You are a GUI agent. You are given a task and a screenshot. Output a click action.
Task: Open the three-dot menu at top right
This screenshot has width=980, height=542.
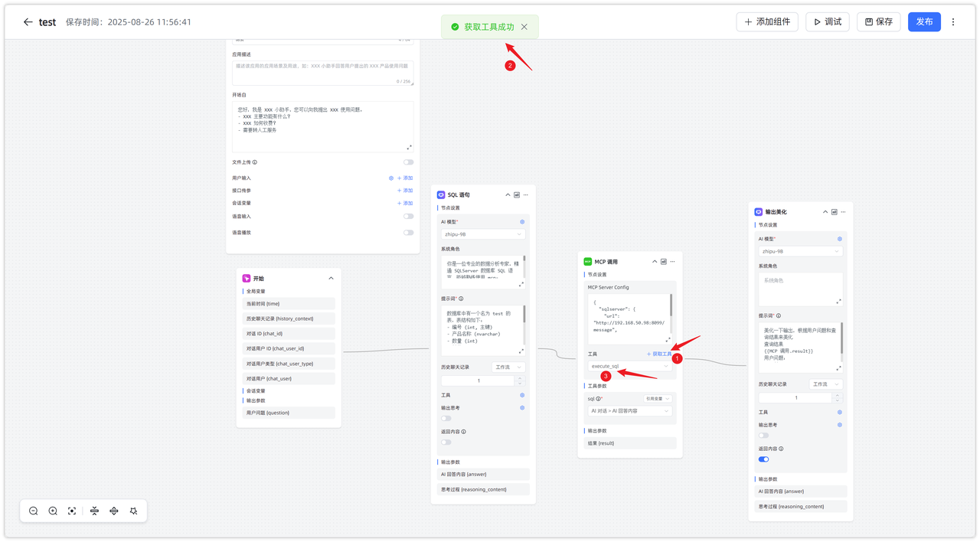click(952, 21)
